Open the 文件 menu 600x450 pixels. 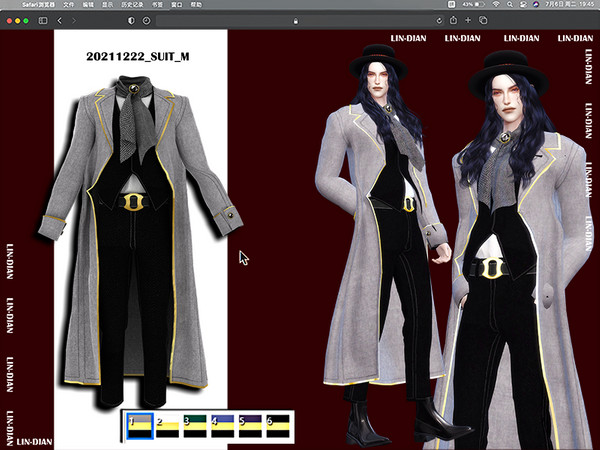coord(68,5)
